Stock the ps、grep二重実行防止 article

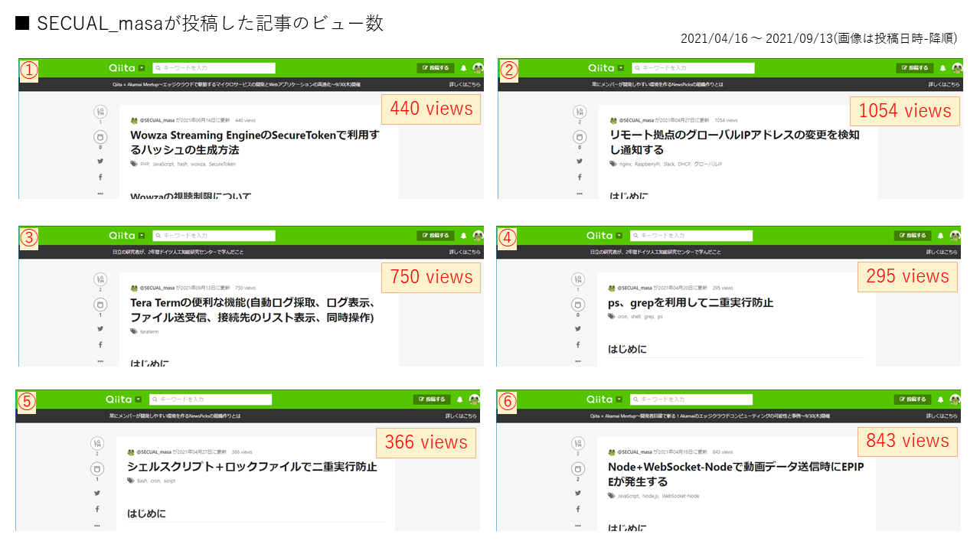(578, 305)
